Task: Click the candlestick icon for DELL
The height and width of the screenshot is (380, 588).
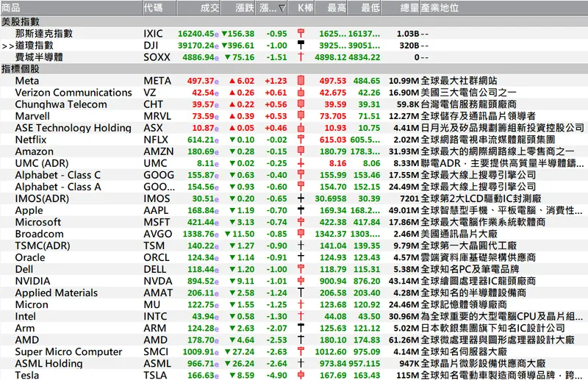Action: point(301,269)
